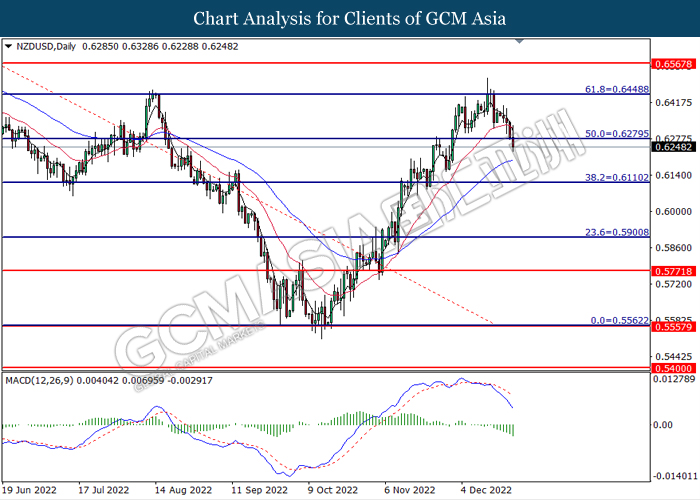This screenshot has width=700, height=500.
Task: Click the 19 Jun 2022 date label
Action: tap(29, 490)
